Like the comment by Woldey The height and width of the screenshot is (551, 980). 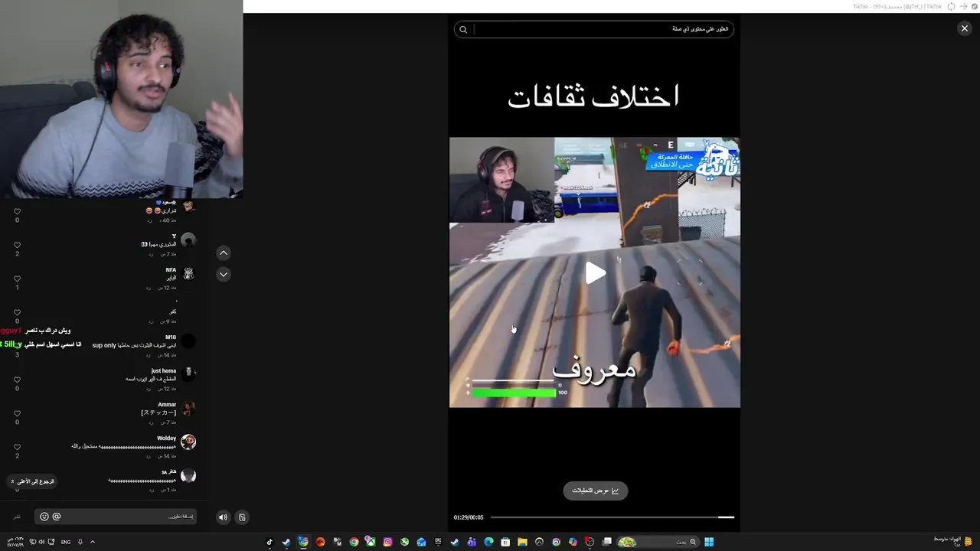17,447
